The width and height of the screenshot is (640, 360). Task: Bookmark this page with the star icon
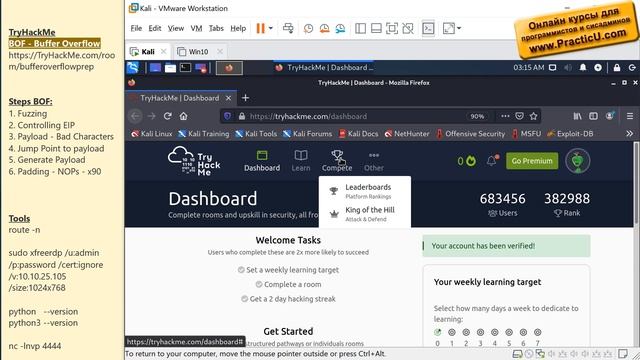pyautogui.click(x=533, y=116)
